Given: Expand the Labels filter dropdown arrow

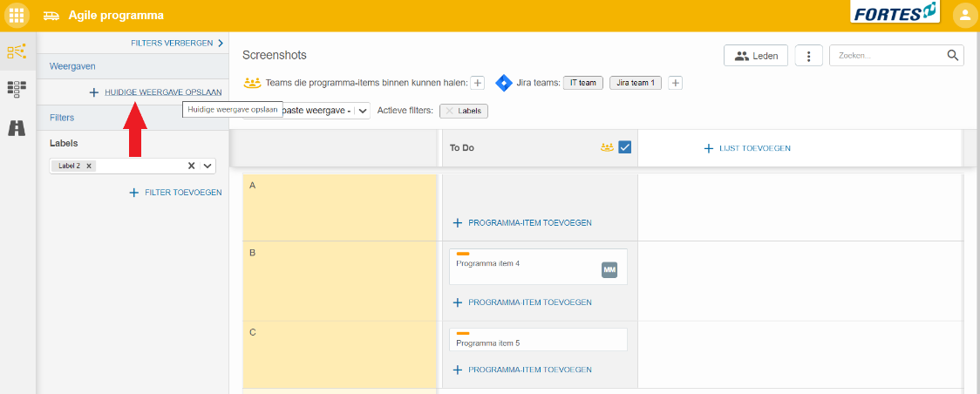Looking at the screenshot, I should pos(208,166).
